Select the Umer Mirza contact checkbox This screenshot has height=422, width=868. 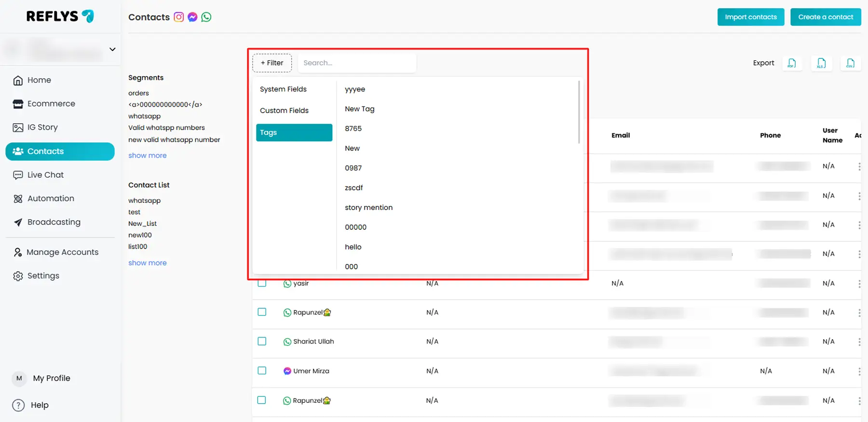(x=262, y=370)
